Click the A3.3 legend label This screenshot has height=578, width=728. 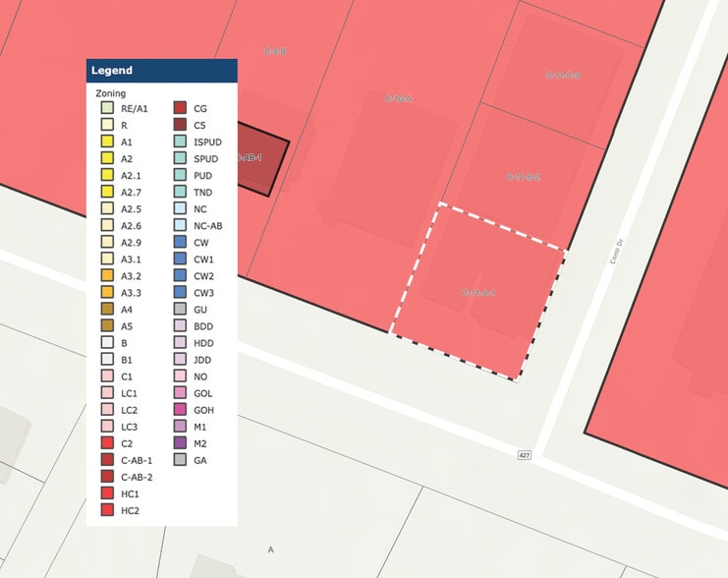click(x=131, y=293)
